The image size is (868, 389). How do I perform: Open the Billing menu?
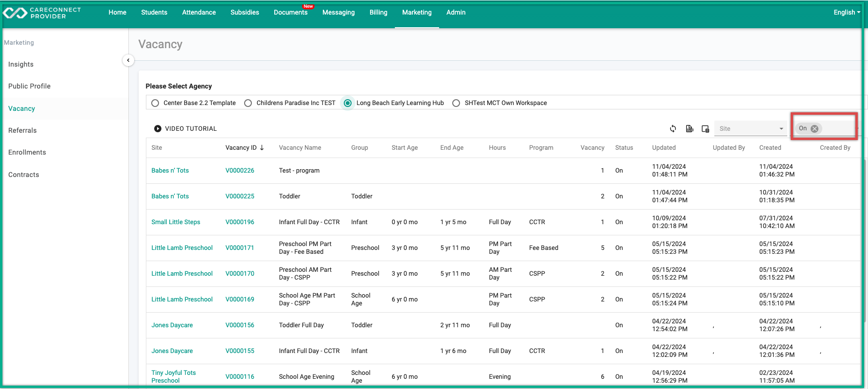[x=378, y=13]
